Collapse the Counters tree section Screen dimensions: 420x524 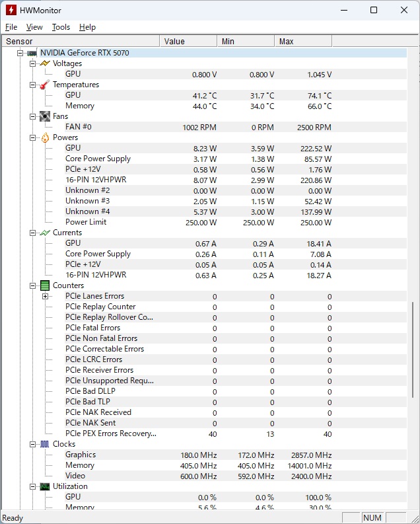click(32, 285)
